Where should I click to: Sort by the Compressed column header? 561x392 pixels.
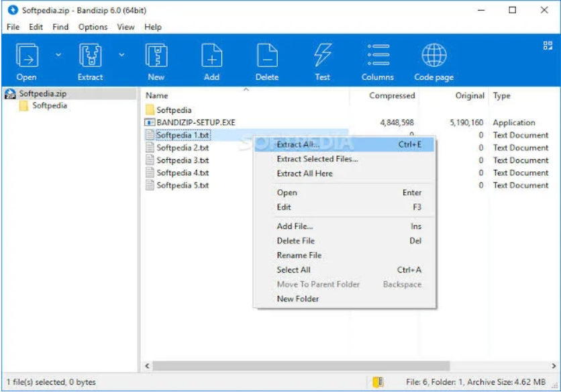(x=392, y=95)
